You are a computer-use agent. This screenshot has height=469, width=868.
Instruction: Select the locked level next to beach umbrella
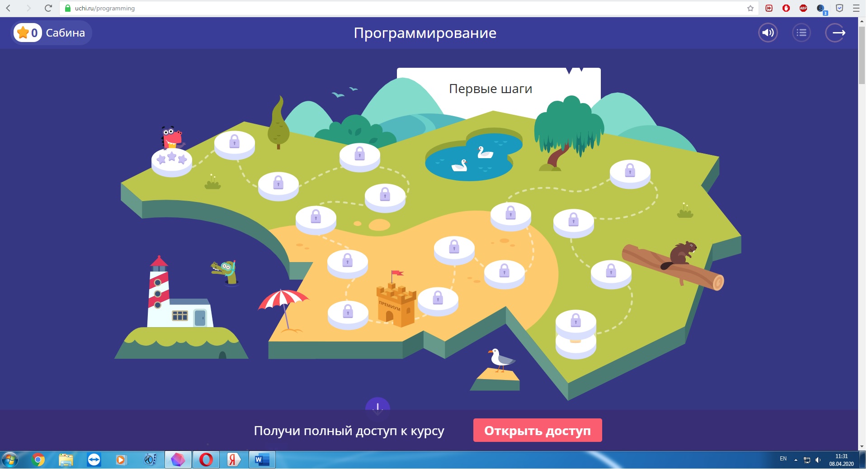click(x=348, y=313)
